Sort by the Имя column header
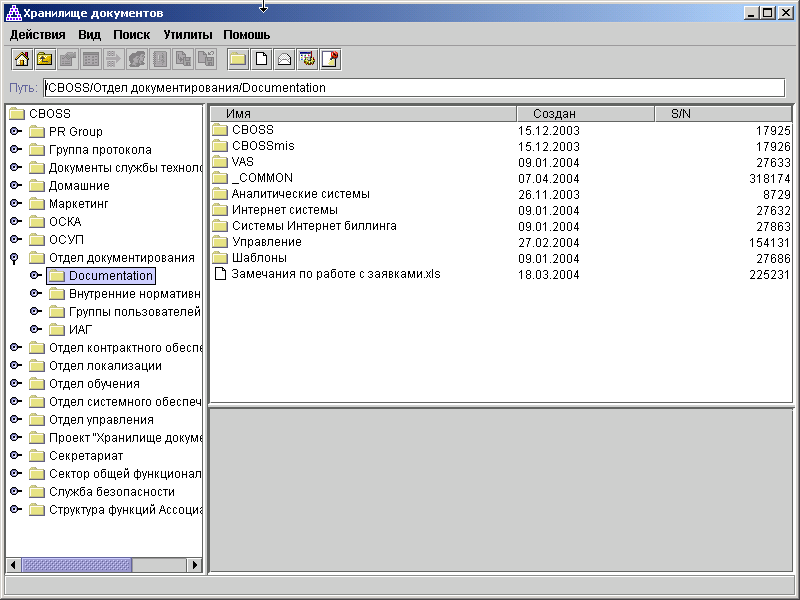The width and height of the screenshot is (800, 600). 363,114
